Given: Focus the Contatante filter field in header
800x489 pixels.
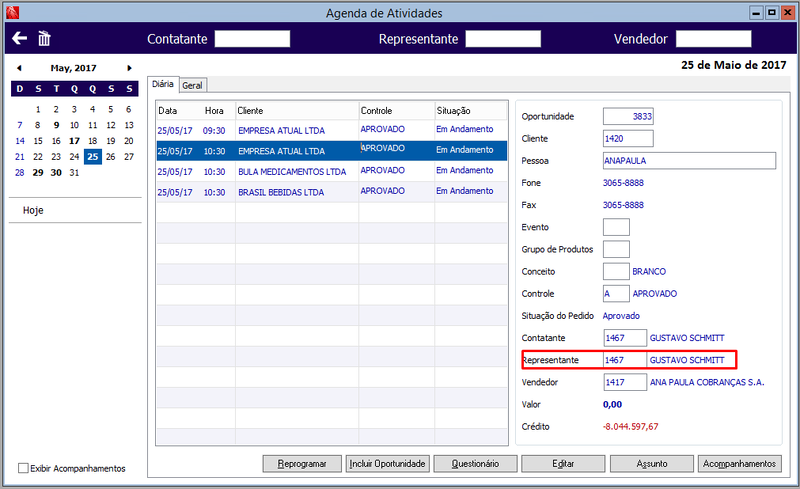Looking at the screenshot, I should tap(252, 39).
